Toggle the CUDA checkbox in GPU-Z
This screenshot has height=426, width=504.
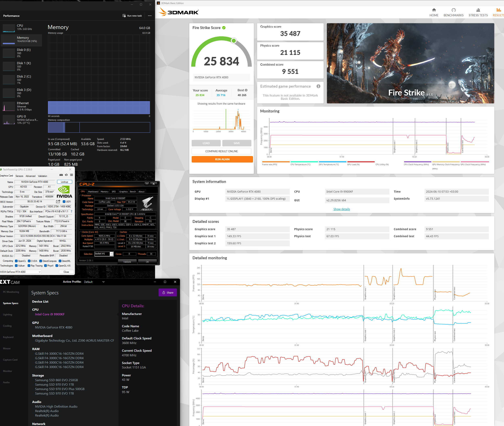29,261
